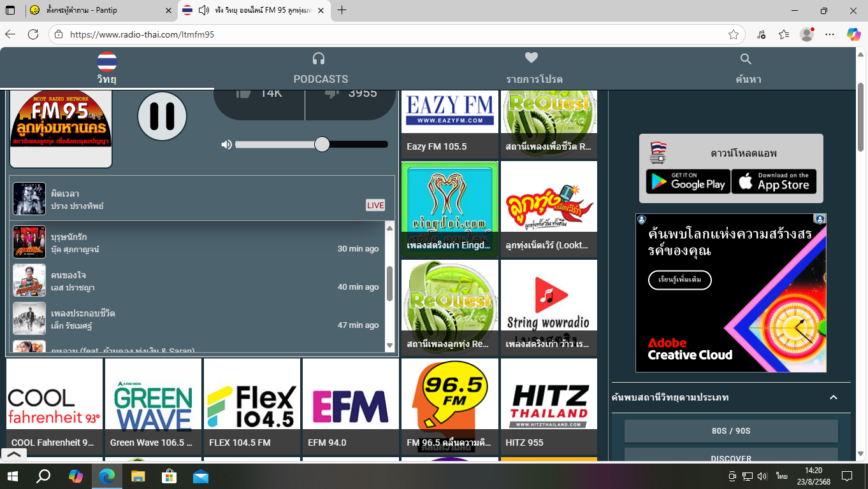Select the DISCOVER genre button
Viewport: 868px width, 489px height.
(731, 455)
